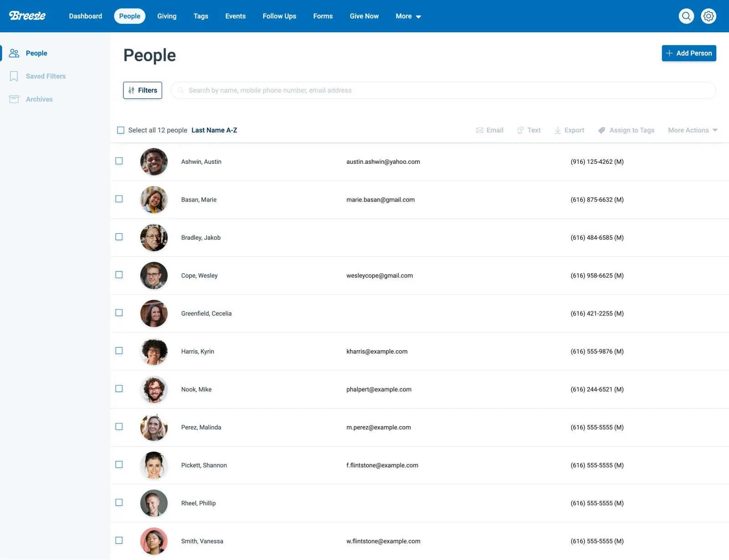Check the Select all 12 people checkbox
Image resolution: width=729 pixels, height=560 pixels.
[120, 130]
